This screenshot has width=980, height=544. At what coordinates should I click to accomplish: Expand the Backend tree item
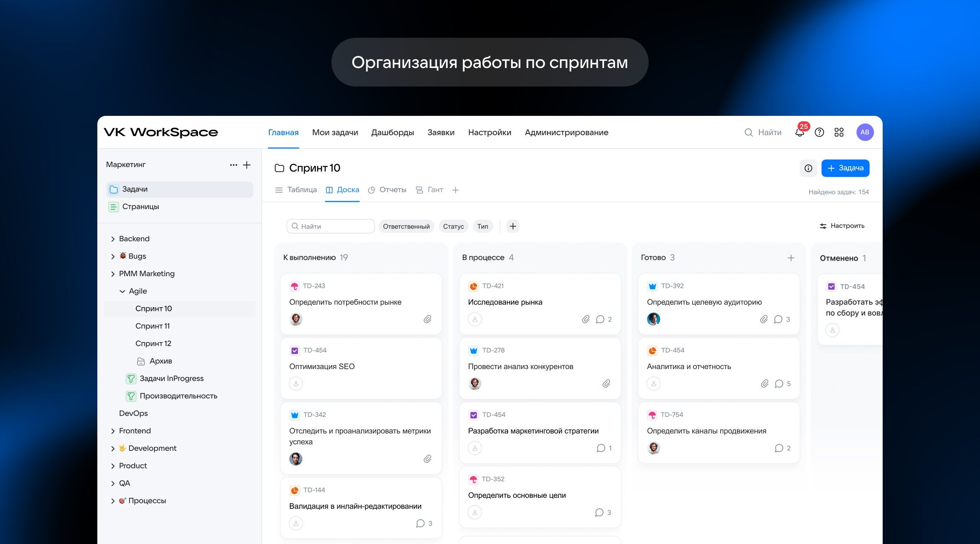coord(113,239)
